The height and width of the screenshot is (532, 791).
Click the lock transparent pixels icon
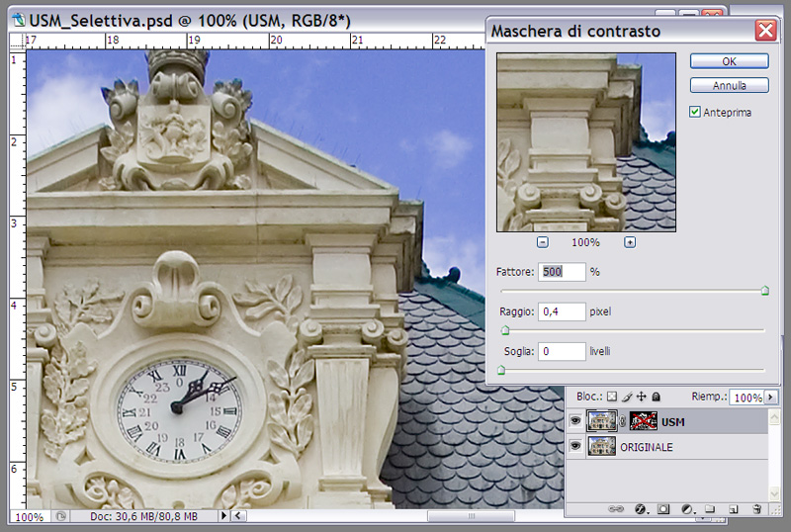611,397
